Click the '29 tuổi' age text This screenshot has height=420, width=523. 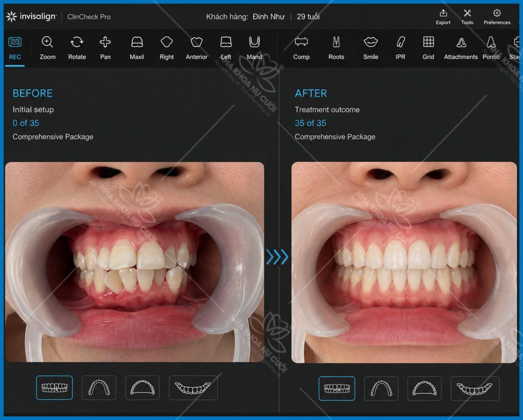point(308,17)
